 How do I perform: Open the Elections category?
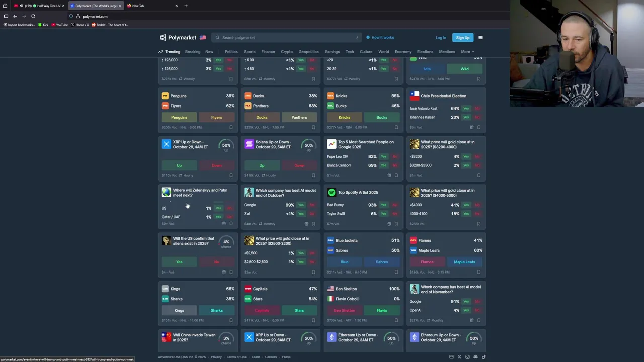tap(425, 52)
